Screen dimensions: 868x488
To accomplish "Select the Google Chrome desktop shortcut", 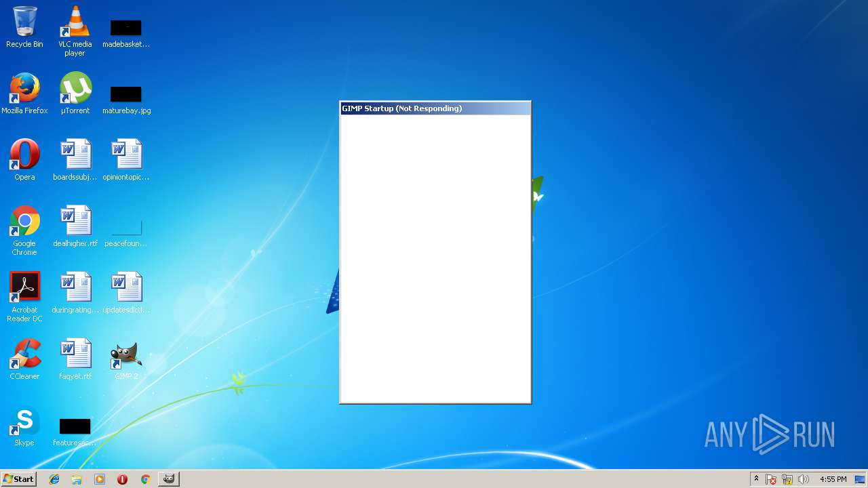I will point(24,230).
